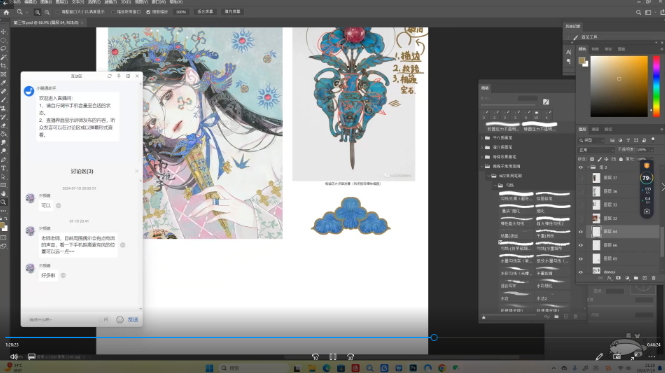Toggle visibility of layer 图层 64
665x373 pixels.
[x=581, y=232]
